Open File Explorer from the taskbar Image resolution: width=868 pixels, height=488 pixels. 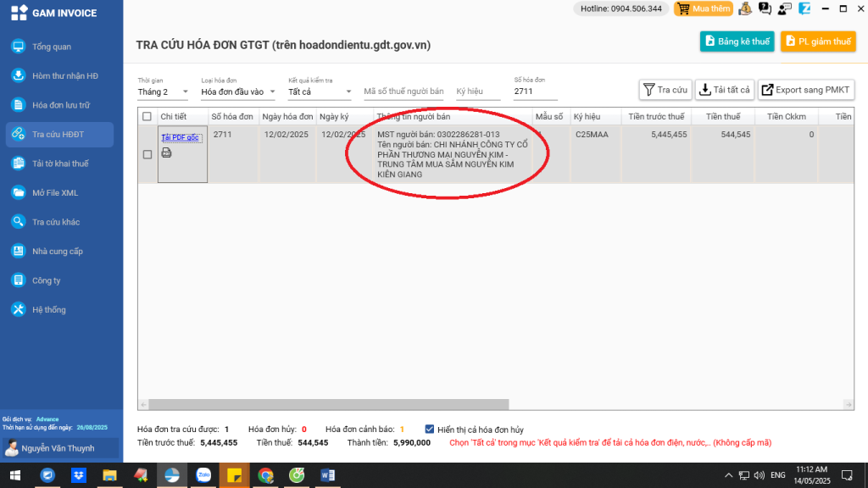109,475
